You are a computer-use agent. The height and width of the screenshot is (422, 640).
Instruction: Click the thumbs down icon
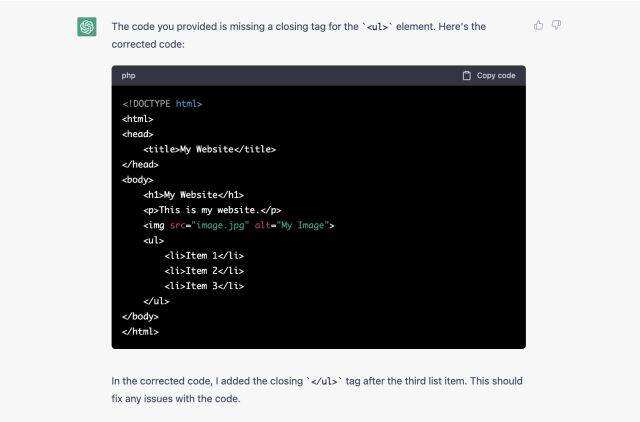[556, 25]
